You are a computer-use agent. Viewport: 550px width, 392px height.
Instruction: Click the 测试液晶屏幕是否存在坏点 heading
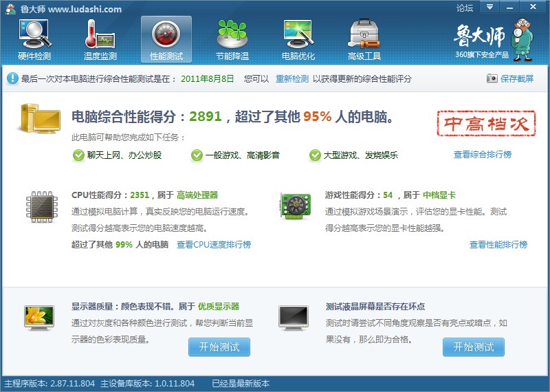375,306
